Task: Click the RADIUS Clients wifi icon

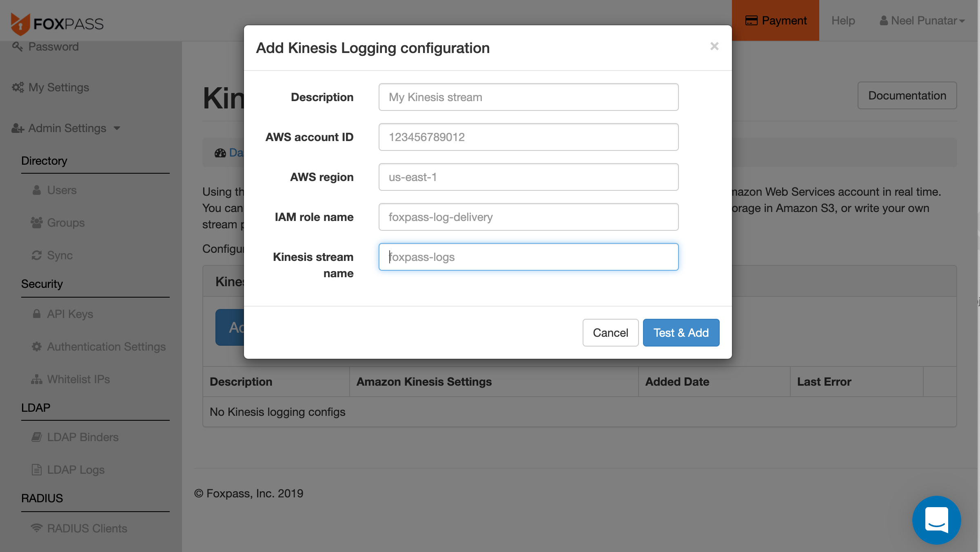Action: click(x=37, y=528)
